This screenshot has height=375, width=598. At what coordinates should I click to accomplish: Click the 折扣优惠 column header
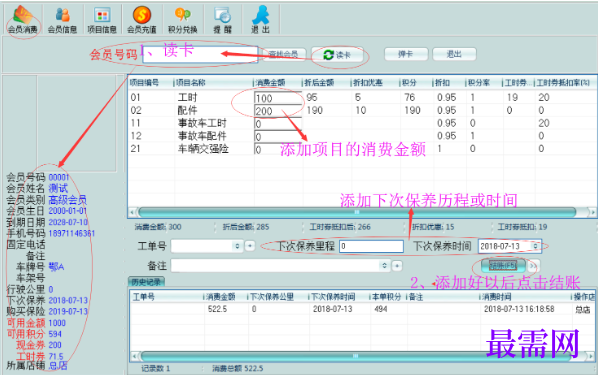(x=375, y=83)
